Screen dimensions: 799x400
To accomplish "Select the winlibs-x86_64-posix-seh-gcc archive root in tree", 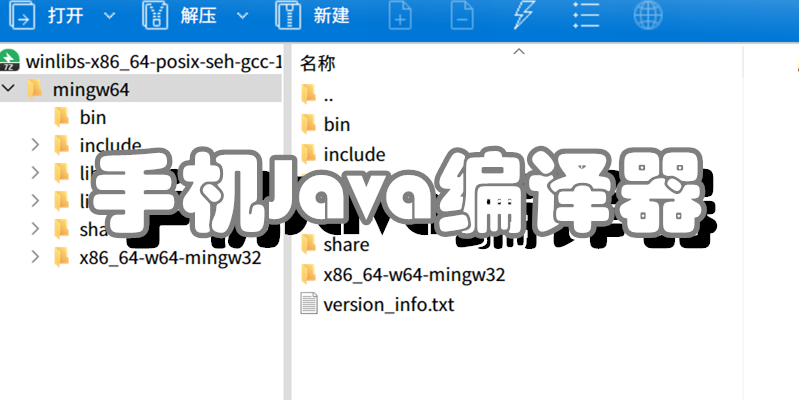I will (x=141, y=61).
